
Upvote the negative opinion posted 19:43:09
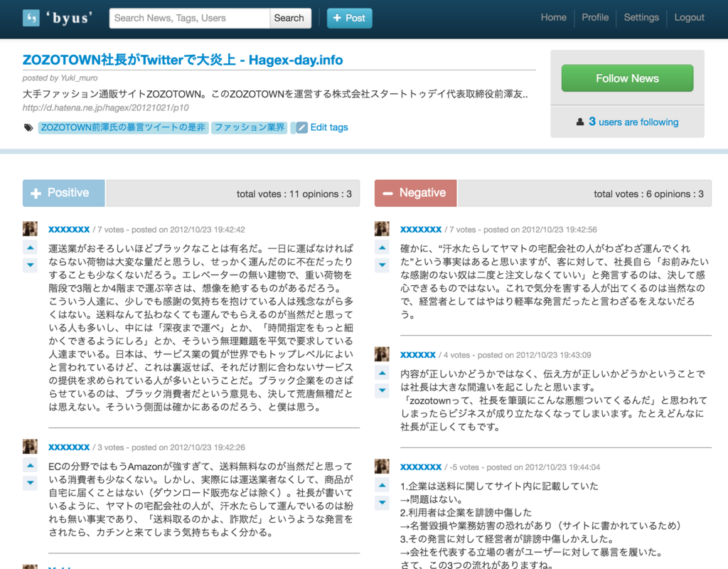(382, 373)
